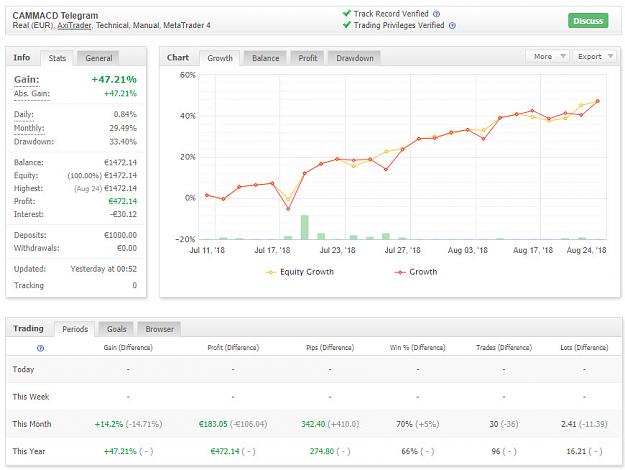Viewport: 625px width, 470px height.
Task: Click the last Growth data point on Aug 24
Action: coord(597,101)
